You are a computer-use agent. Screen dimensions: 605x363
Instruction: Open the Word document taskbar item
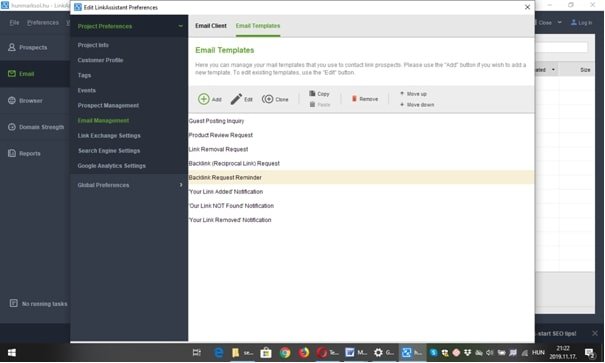pos(356,353)
